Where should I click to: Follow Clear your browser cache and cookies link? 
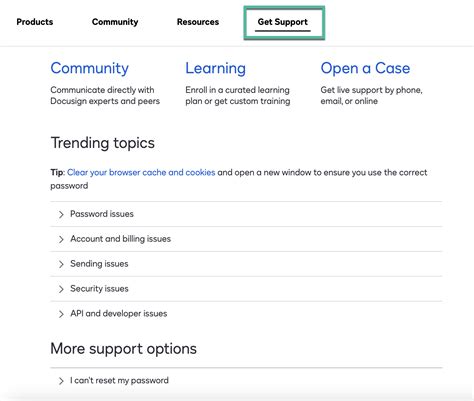(141, 172)
